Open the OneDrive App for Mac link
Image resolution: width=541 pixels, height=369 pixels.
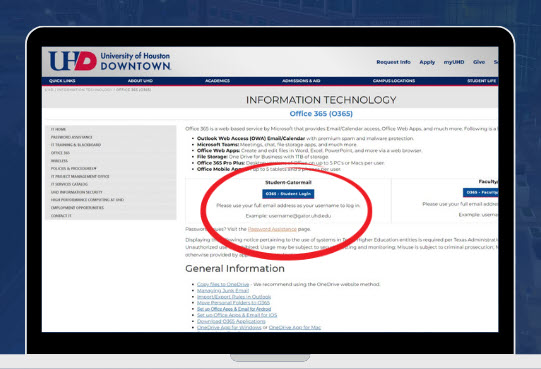295,328
